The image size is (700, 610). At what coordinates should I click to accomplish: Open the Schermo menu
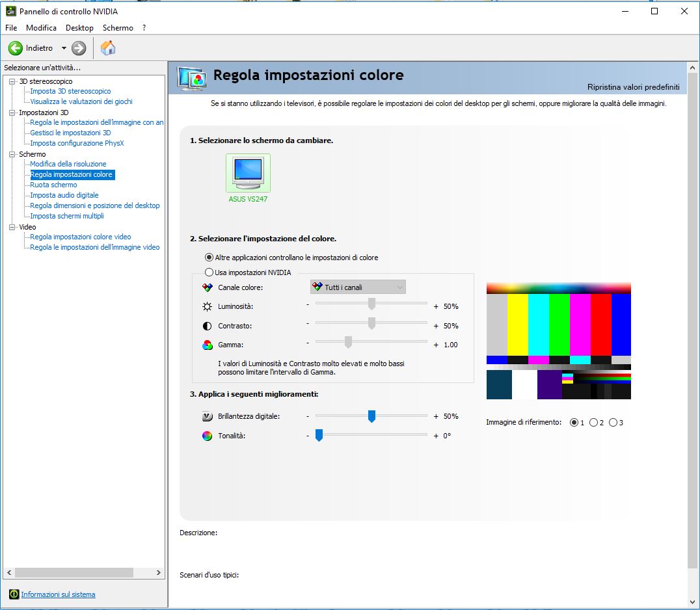click(x=118, y=28)
